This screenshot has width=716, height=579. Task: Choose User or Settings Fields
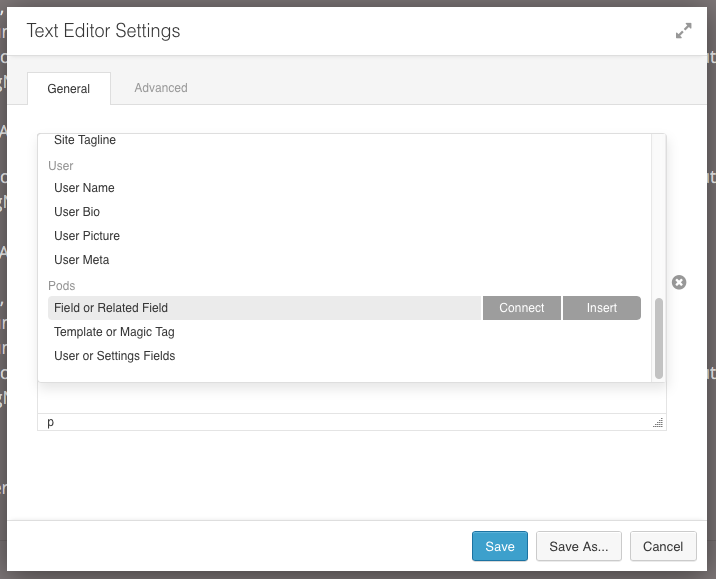click(114, 356)
